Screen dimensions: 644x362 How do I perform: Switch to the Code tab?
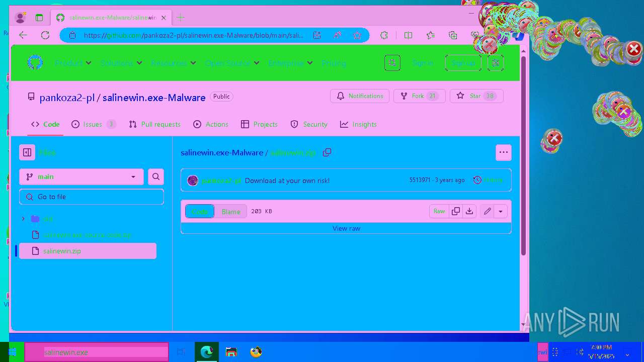[x=45, y=124]
